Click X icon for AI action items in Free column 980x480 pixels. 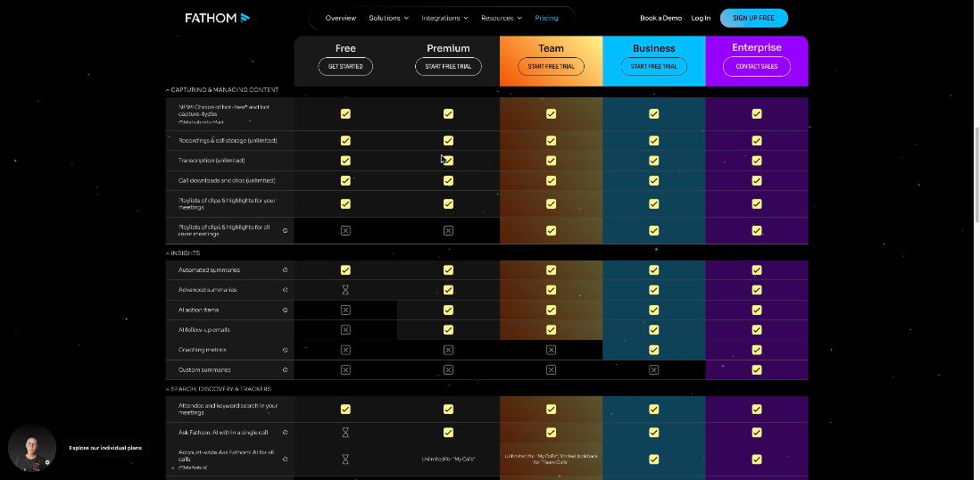click(x=345, y=310)
